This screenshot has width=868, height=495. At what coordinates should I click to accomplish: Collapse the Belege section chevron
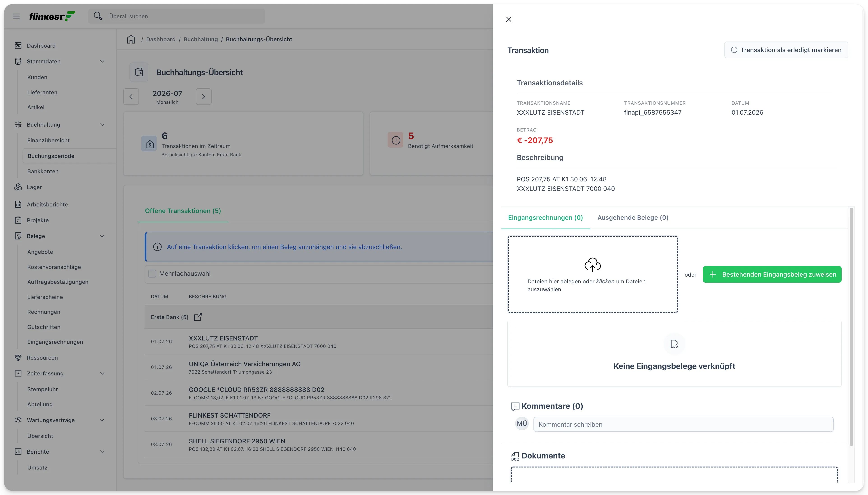coord(102,236)
